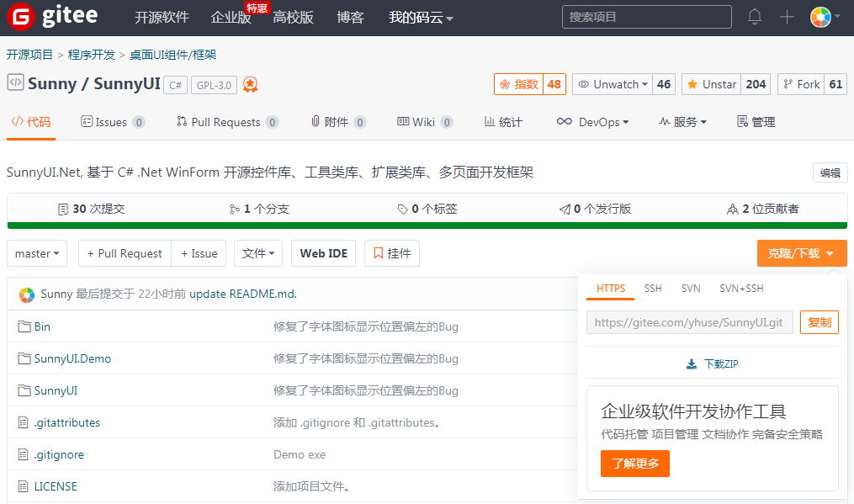Open the Issues tab

coord(113,122)
